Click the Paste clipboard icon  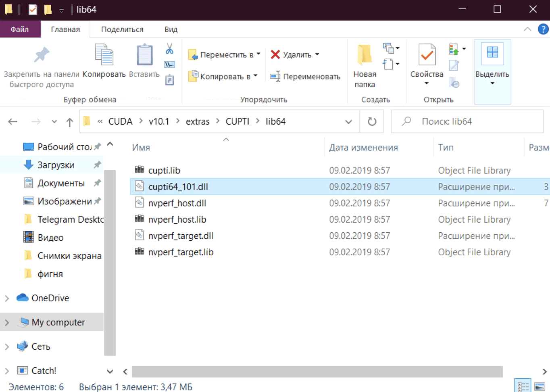point(144,56)
